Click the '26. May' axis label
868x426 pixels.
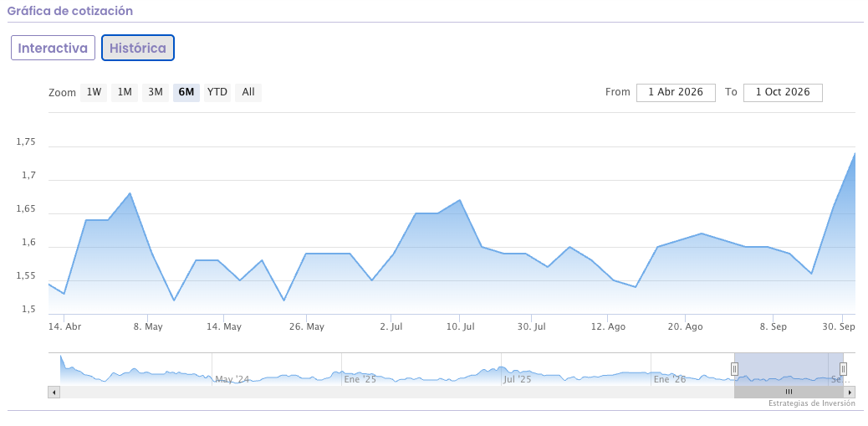click(x=307, y=327)
